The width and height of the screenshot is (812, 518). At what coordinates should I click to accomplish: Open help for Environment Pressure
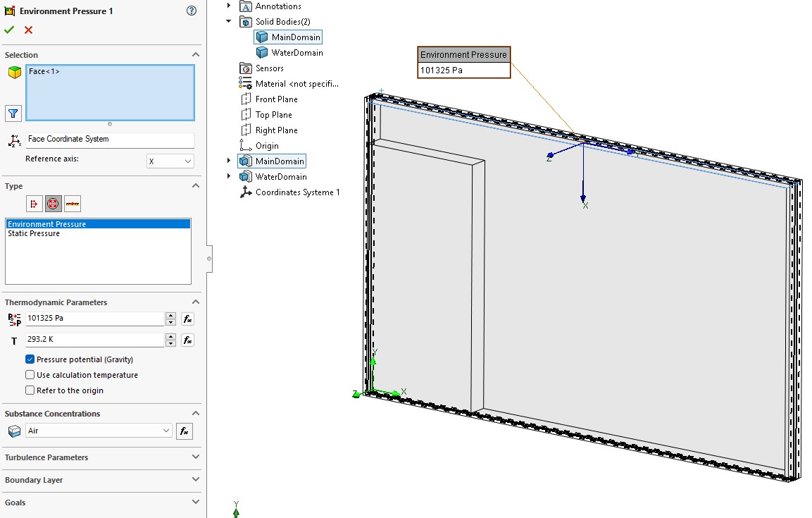tap(192, 11)
